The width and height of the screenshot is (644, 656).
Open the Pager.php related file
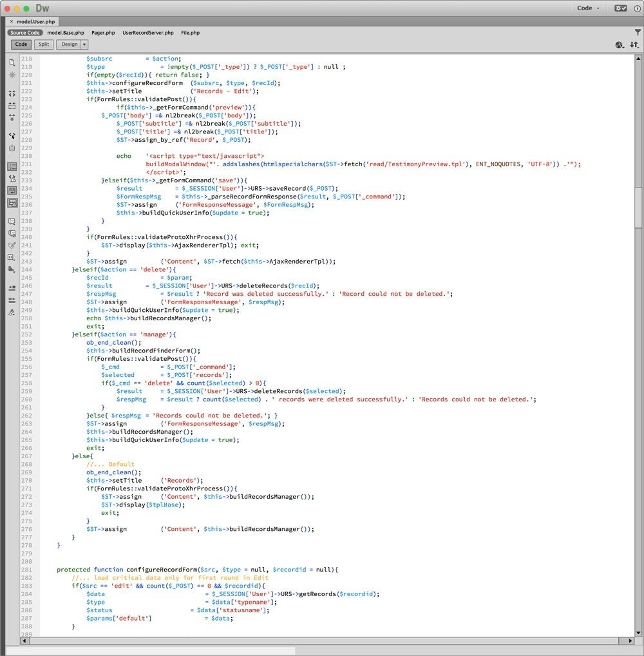(x=103, y=33)
